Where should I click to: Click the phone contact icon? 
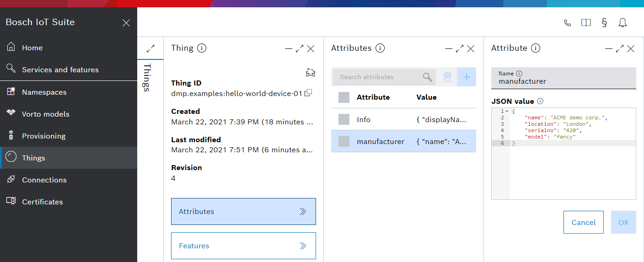click(x=568, y=23)
